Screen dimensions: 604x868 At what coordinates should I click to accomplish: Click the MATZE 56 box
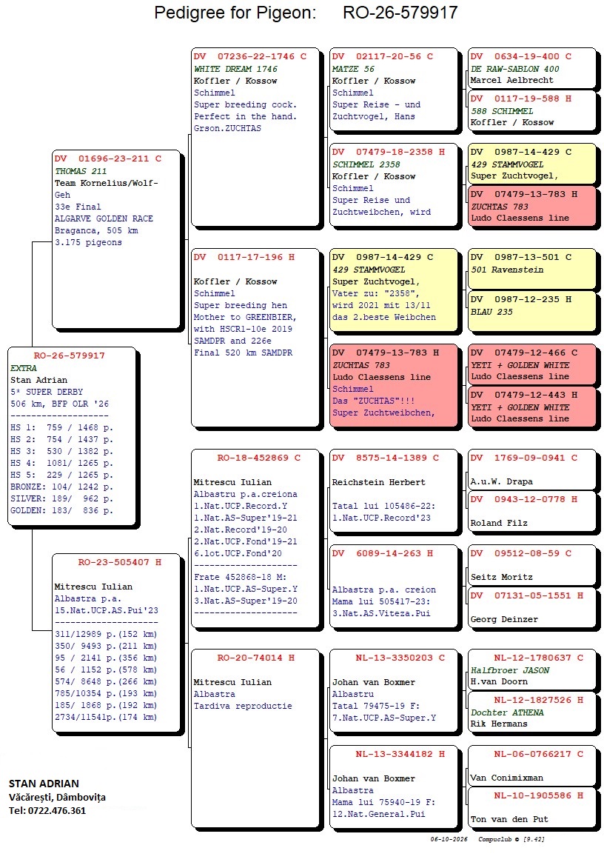tap(394, 89)
